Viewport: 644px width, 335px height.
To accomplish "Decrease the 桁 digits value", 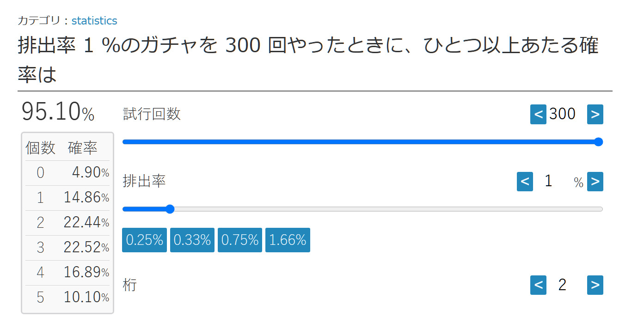I will point(538,285).
